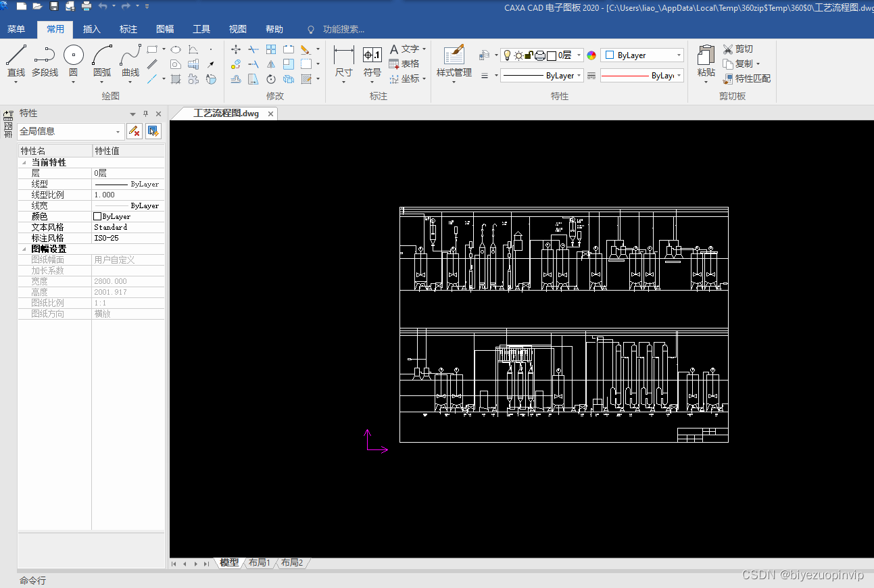This screenshot has width=874, height=588.
Task: Click the Offset tool icon
Action: [236, 79]
